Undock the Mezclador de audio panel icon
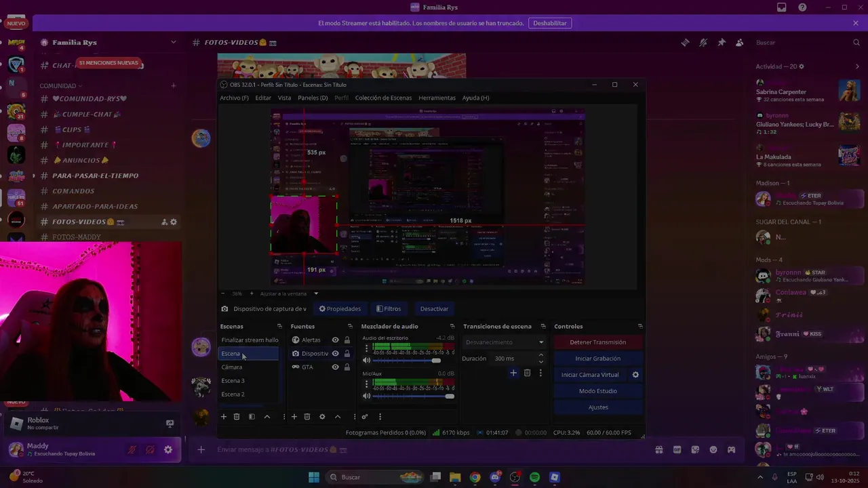 tap(453, 327)
